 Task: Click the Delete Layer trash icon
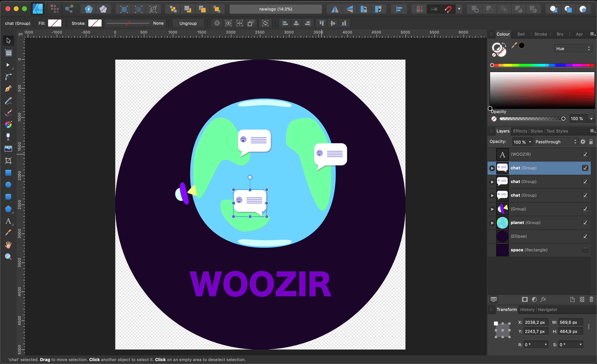coord(591,299)
